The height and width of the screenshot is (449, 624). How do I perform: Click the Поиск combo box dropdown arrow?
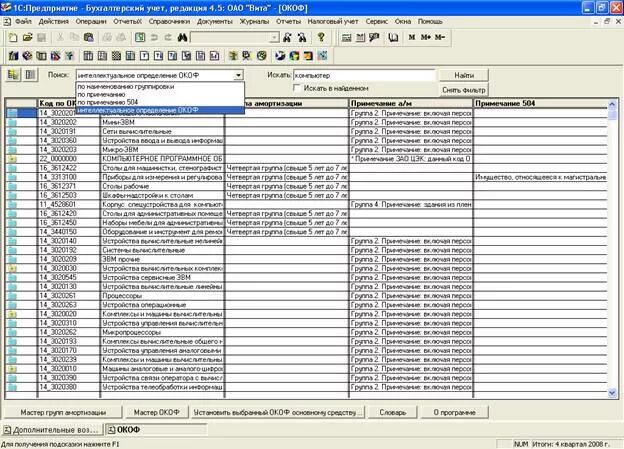coord(238,75)
